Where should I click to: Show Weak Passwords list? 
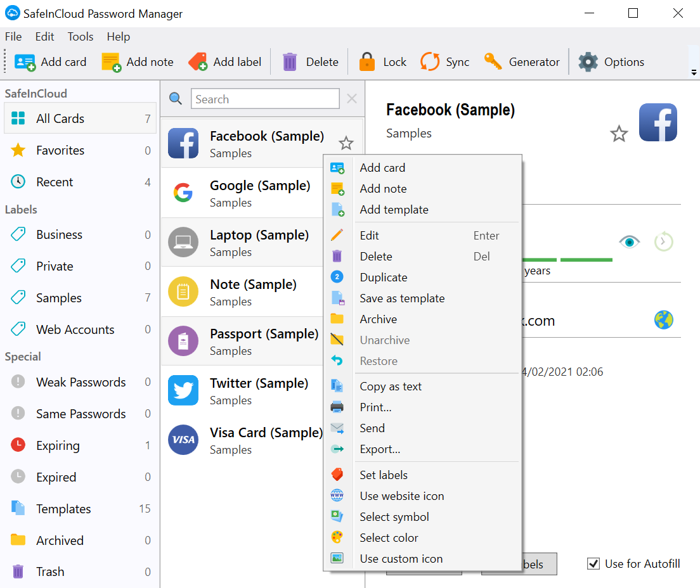point(81,382)
